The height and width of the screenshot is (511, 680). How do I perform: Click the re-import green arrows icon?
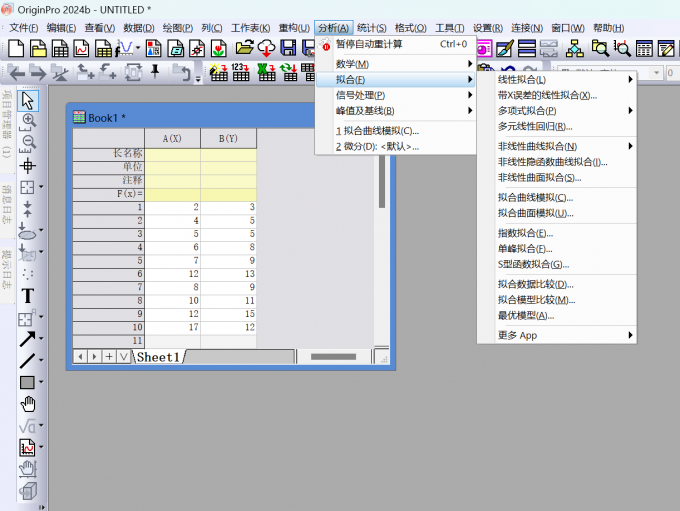289,72
